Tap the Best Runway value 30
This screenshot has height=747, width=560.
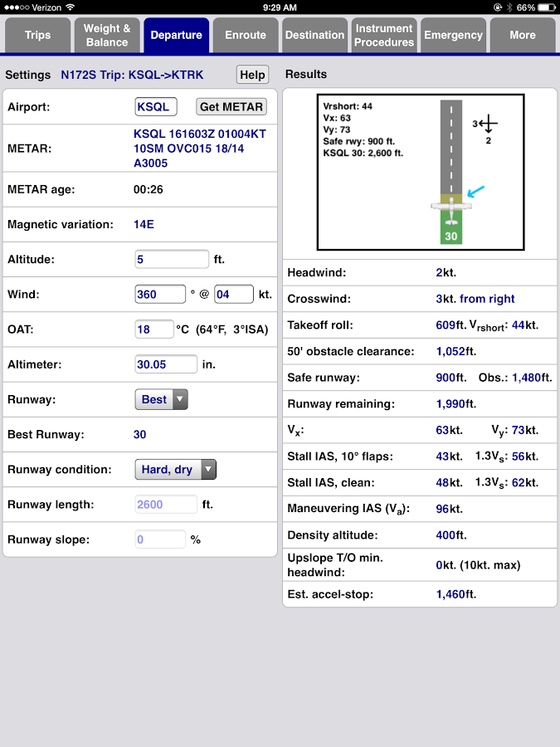[139, 434]
